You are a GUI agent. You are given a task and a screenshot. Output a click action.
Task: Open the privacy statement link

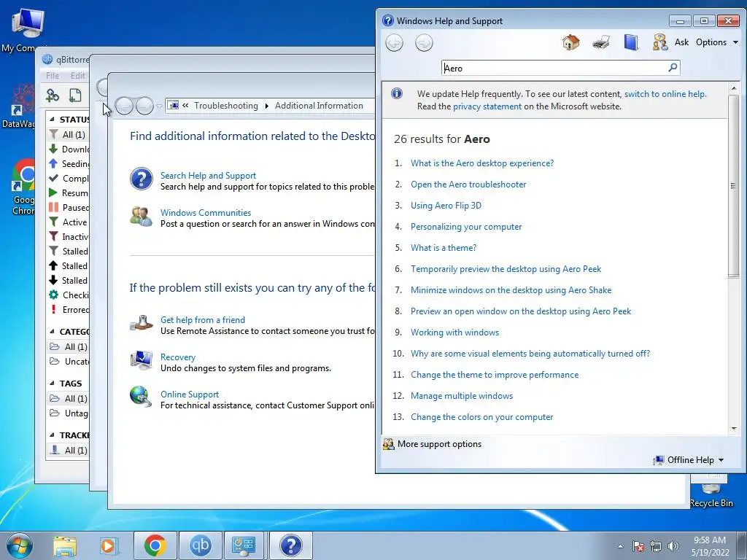click(x=487, y=106)
